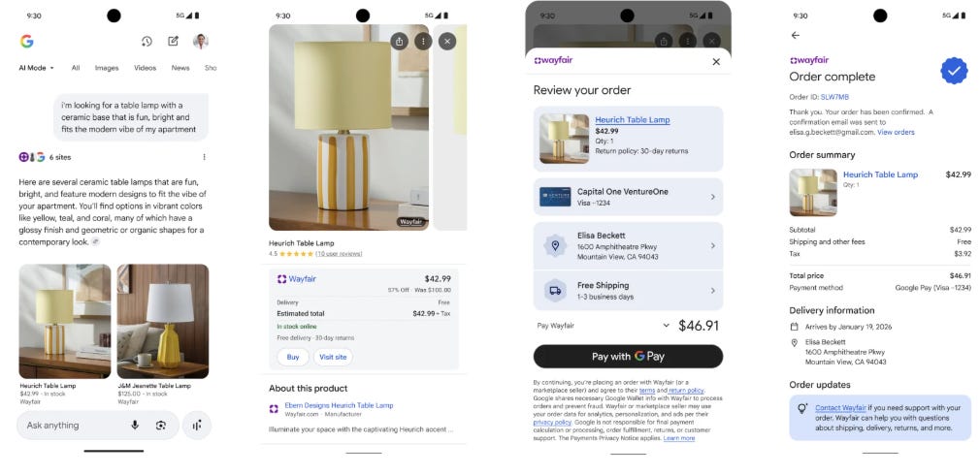Expand Free Shipping delivery options
Image resolution: width=980 pixels, height=475 pixels.
click(628, 290)
